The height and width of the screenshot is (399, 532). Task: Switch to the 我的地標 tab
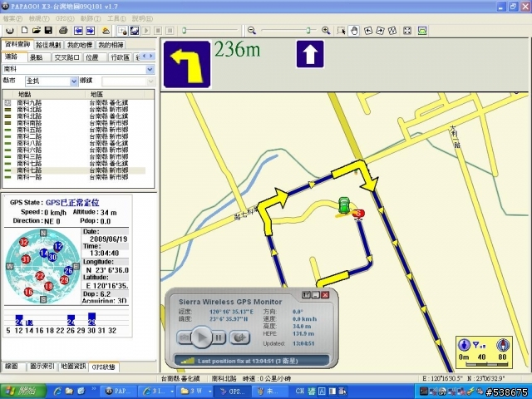pos(80,45)
